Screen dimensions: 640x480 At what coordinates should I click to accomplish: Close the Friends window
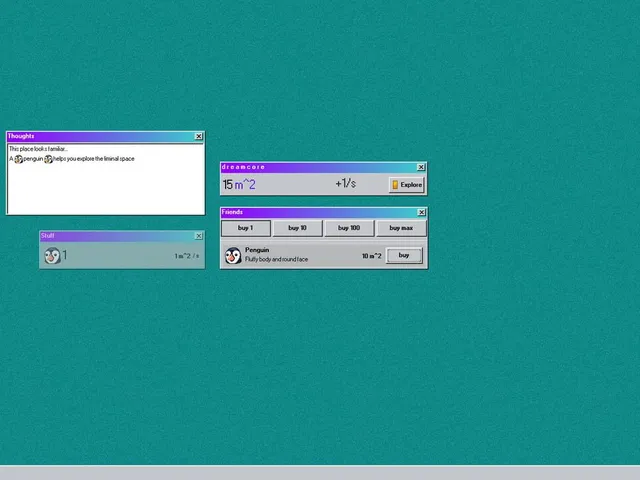coord(422,212)
